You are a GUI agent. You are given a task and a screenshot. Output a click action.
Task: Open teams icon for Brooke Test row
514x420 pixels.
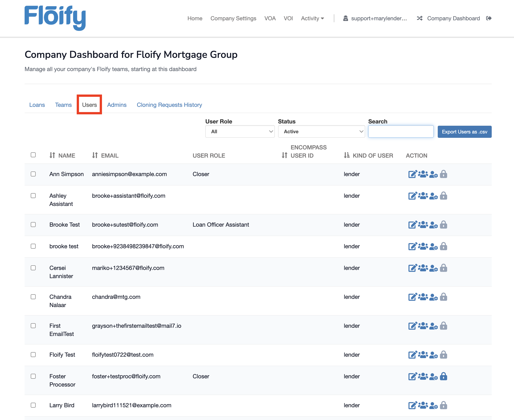(x=423, y=225)
